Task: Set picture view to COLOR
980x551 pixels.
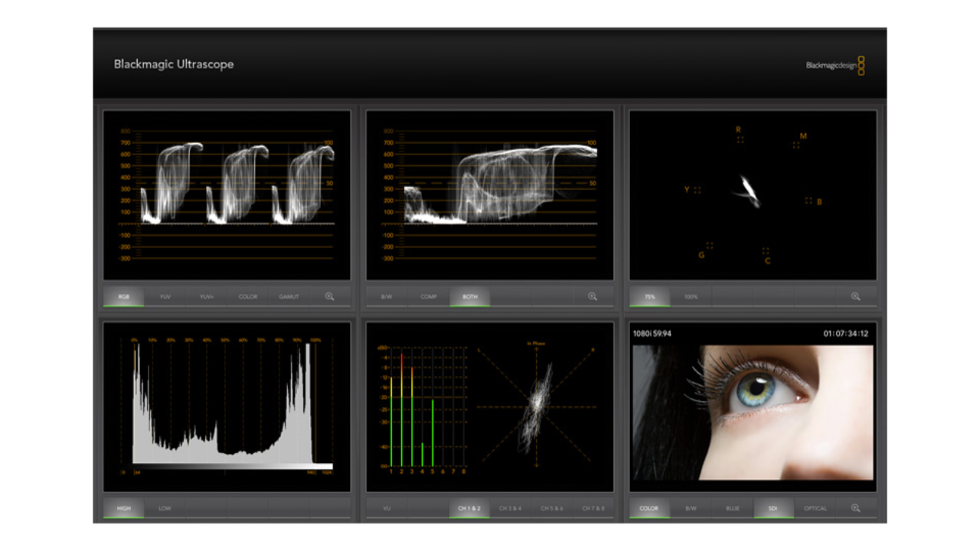Action: [x=649, y=508]
